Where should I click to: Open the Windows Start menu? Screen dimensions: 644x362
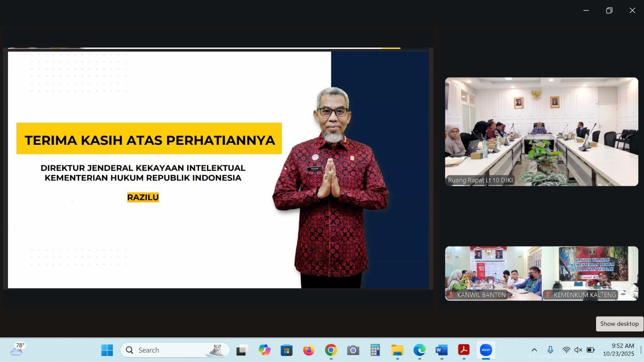[107, 350]
